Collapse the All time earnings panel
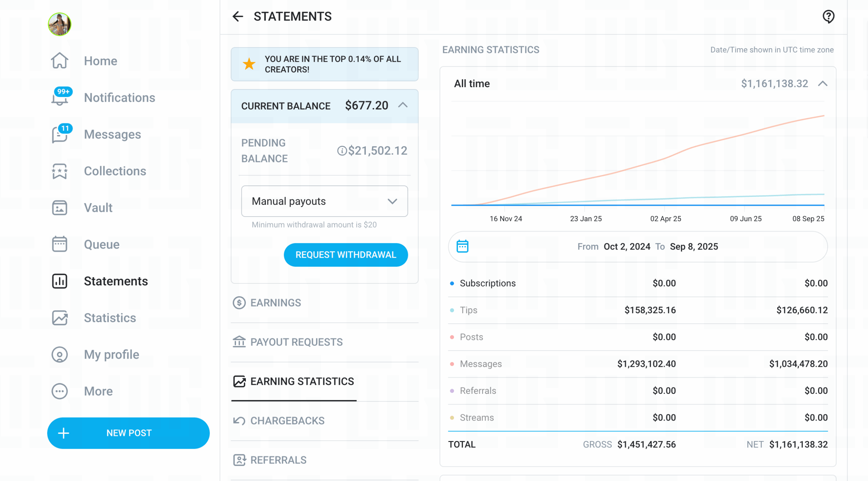The width and height of the screenshot is (868, 481). pyautogui.click(x=823, y=84)
